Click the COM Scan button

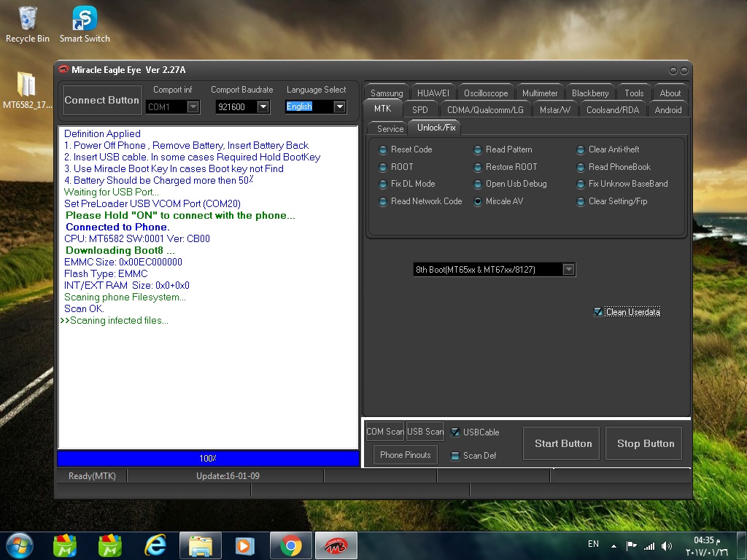coord(385,432)
